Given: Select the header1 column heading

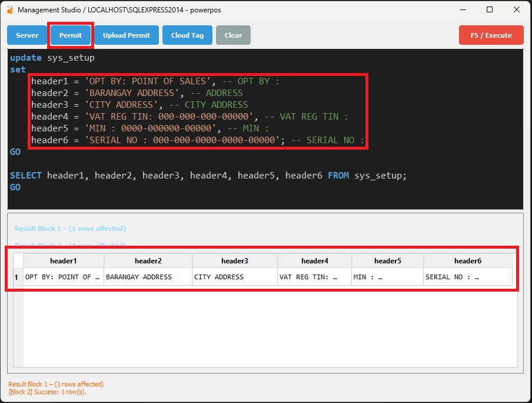Looking at the screenshot, I should [x=64, y=261].
